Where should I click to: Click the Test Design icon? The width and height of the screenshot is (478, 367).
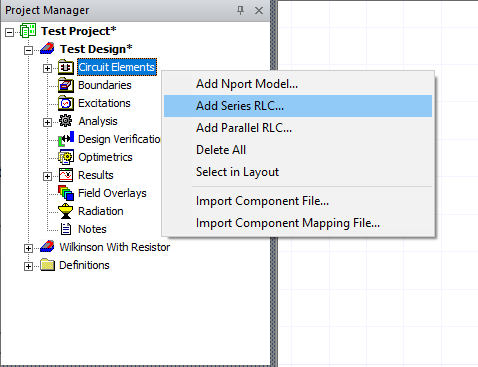[47, 49]
